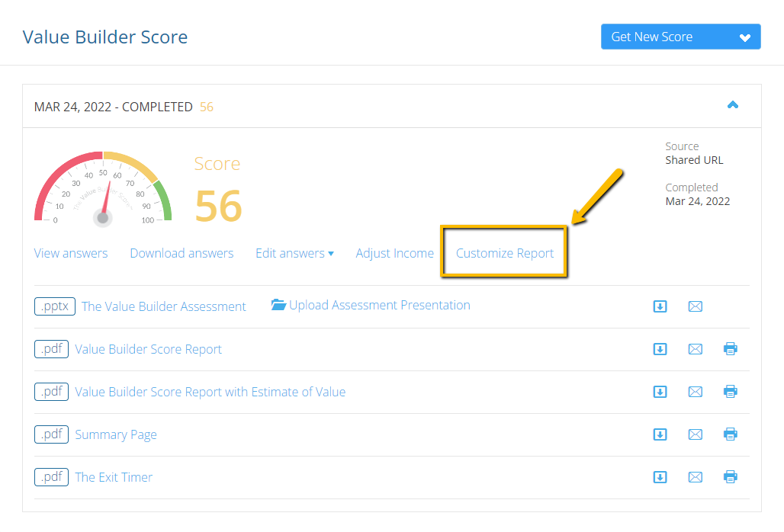Expand the Edit answers menu
784x532 pixels.
[294, 253]
